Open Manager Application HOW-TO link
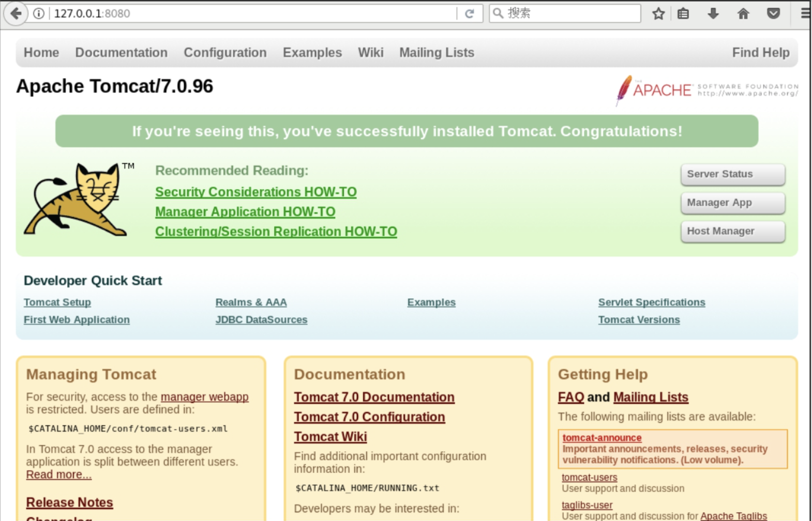 pyautogui.click(x=245, y=212)
